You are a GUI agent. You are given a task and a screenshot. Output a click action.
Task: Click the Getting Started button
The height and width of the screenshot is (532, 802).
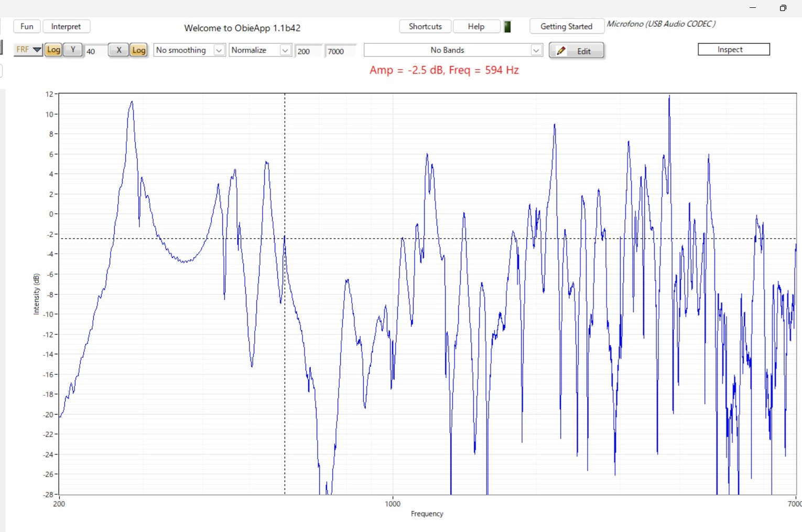(x=566, y=26)
